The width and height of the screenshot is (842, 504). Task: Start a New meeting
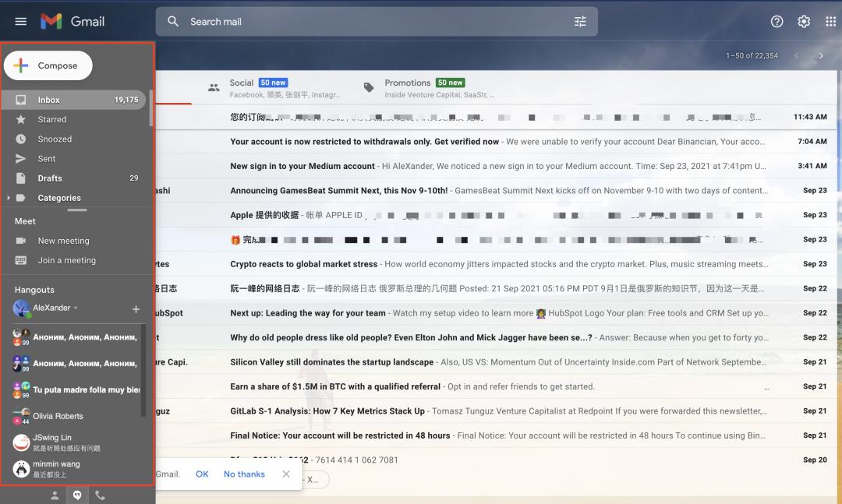pos(63,241)
